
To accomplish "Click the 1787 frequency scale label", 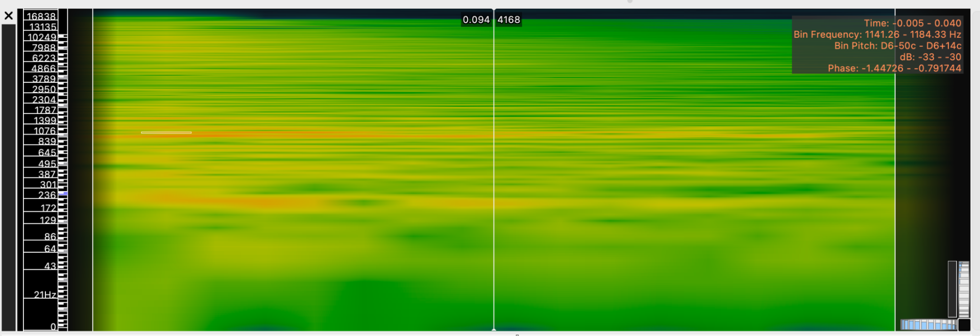I will pos(45,110).
